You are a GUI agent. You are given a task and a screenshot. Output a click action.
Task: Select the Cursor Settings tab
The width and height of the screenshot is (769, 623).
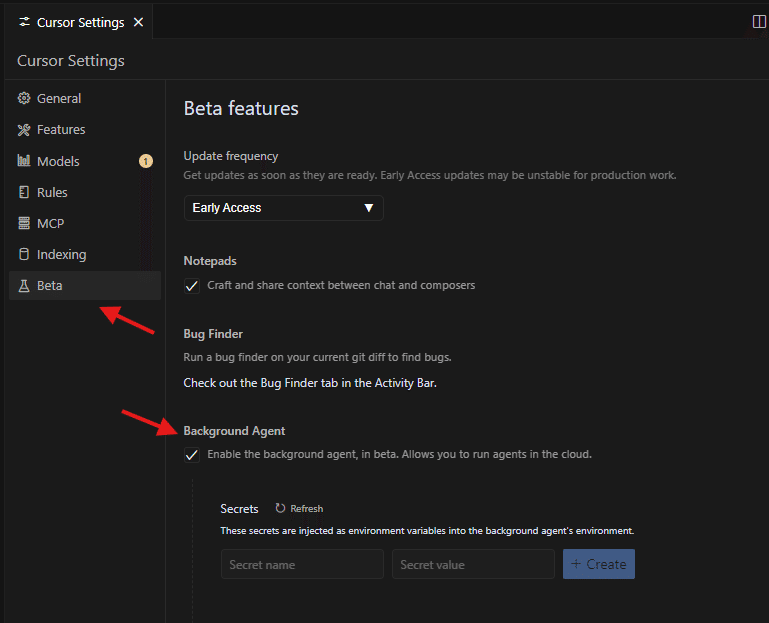80,22
